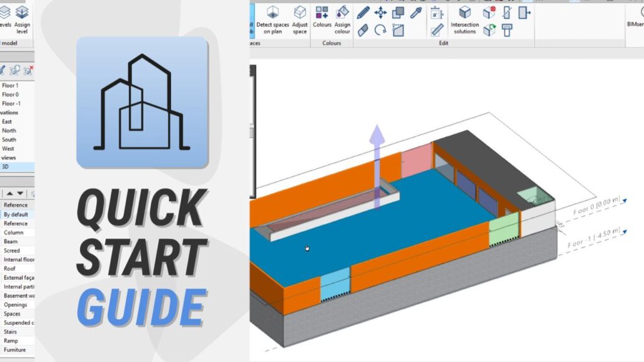Open the Floor 1 plan view
The height and width of the screenshot is (362, 644).
coord(10,85)
